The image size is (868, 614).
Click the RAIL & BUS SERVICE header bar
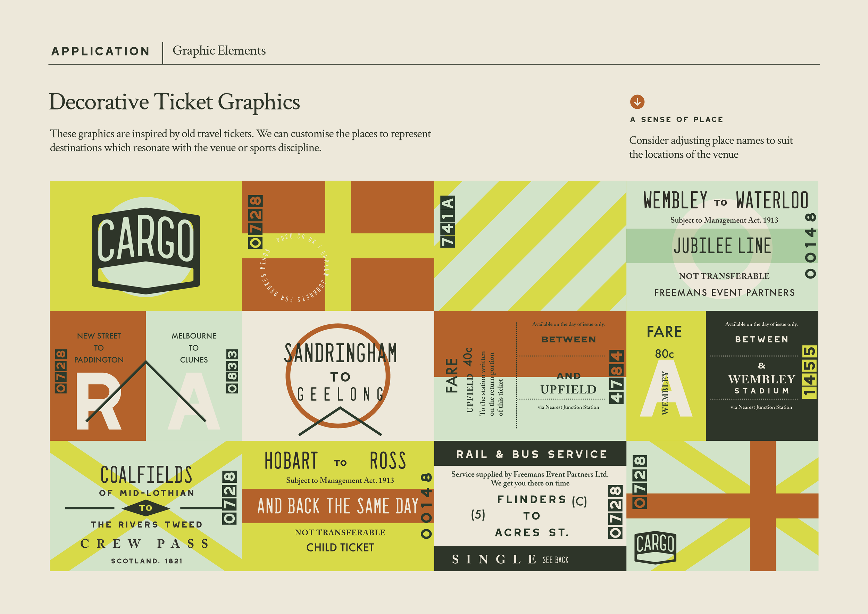click(531, 453)
